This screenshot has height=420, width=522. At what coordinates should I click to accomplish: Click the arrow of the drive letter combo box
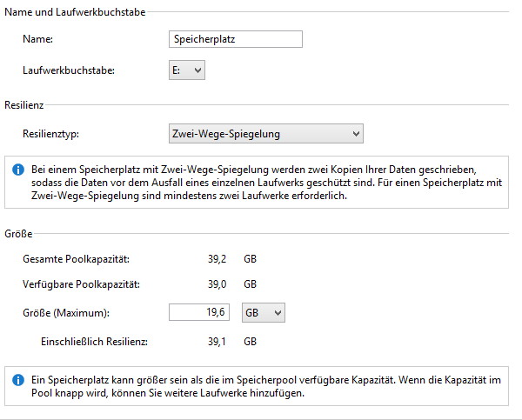coord(197,70)
